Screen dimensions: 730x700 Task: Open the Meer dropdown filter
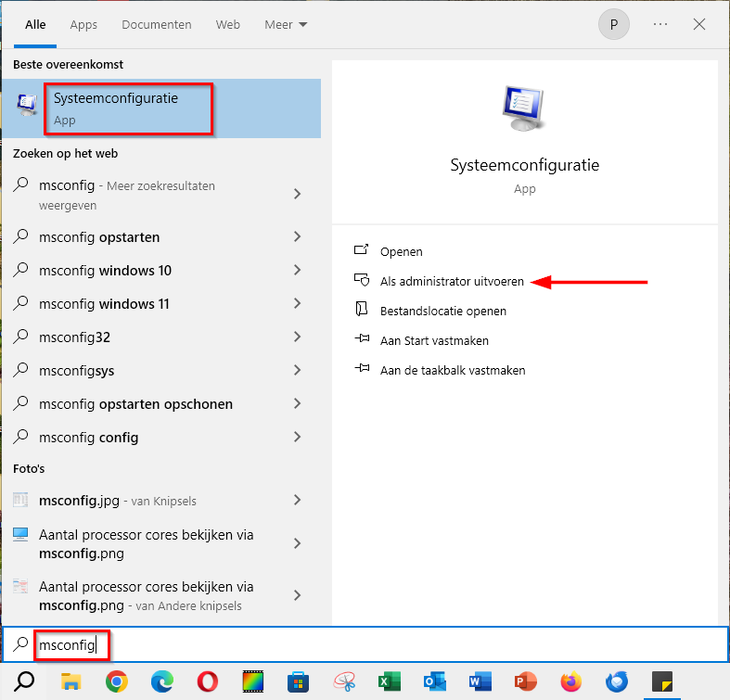click(x=286, y=25)
